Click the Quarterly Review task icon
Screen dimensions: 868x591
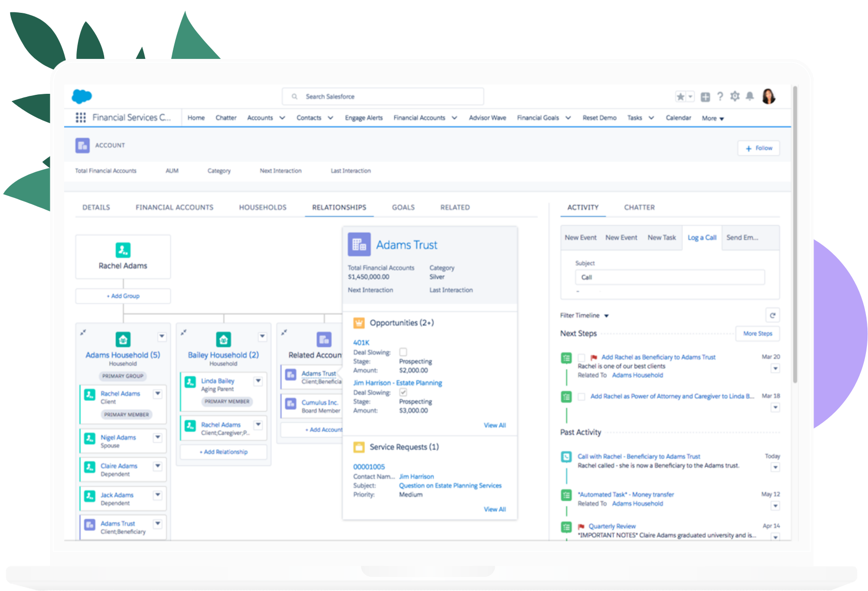[567, 527]
